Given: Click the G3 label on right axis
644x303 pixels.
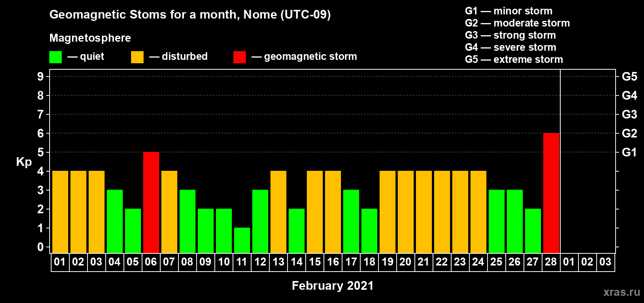Looking at the screenshot, I should 629,114.
